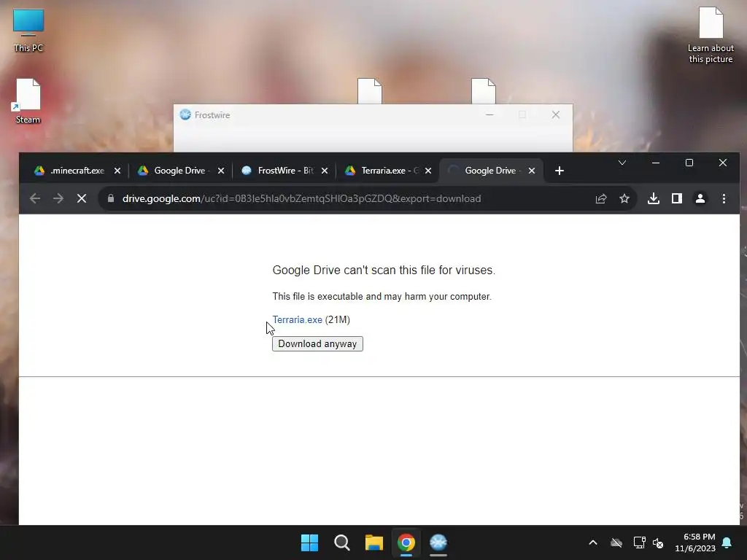Open network settings from the tray
Image resolution: width=747 pixels, height=560 pixels.
[x=639, y=542]
